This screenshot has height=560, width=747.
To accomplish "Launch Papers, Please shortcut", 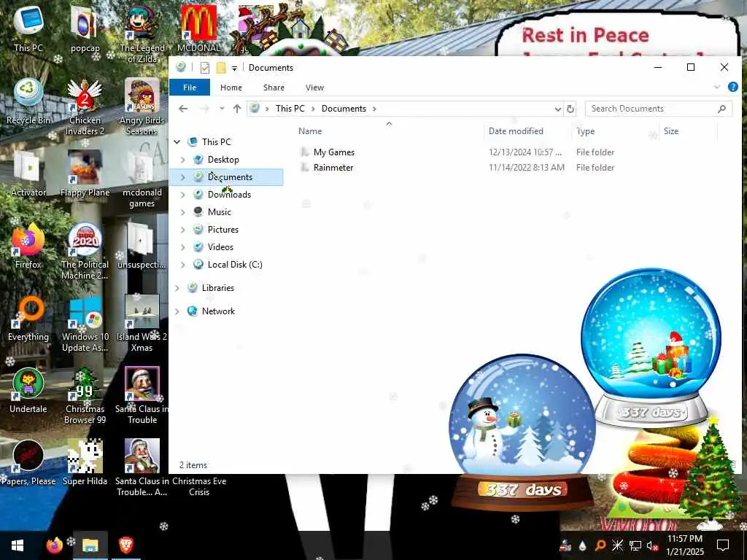I will [28, 463].
